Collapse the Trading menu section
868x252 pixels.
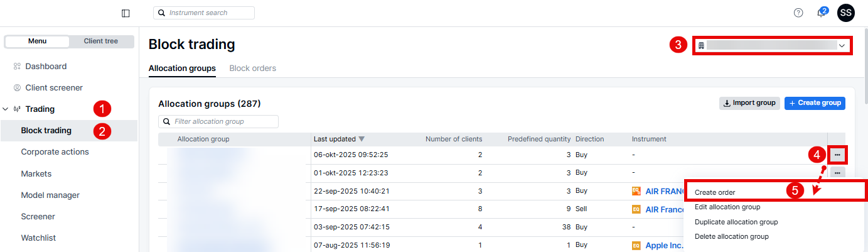6,109
